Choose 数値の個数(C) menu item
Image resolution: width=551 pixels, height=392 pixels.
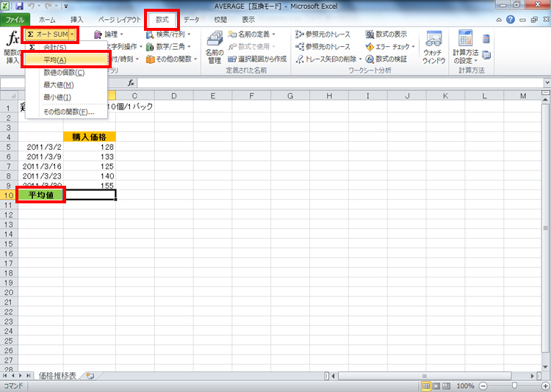pos(67,73)
